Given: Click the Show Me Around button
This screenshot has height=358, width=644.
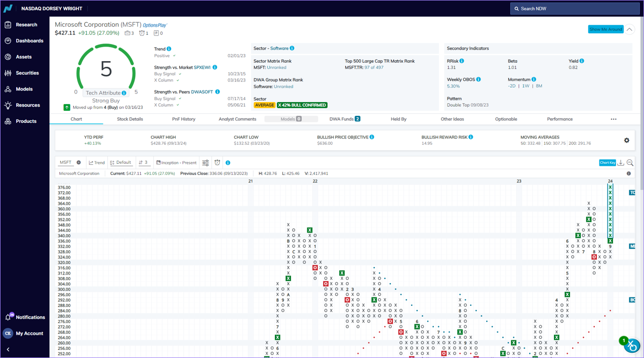Looking at the screenshot, I should 606,29.
